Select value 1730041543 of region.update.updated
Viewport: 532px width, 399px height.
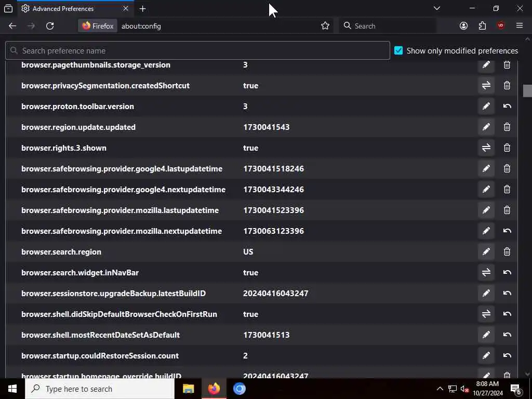pos(267,127)
